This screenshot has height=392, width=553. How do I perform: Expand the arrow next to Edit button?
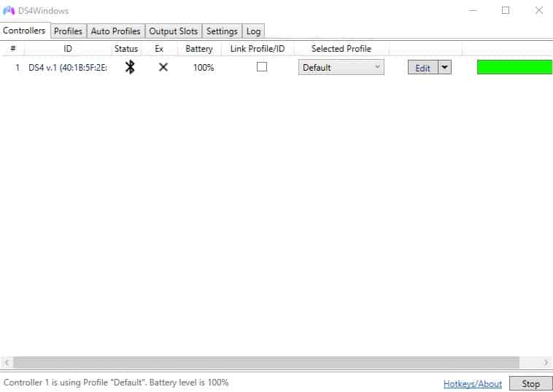(x=444, y=67)
